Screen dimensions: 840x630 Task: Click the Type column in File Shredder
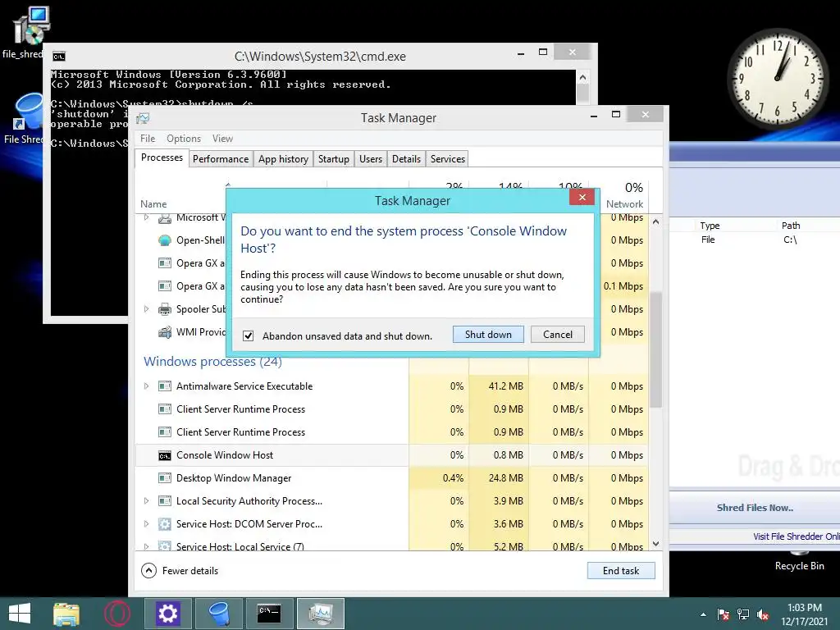[710, 226]
